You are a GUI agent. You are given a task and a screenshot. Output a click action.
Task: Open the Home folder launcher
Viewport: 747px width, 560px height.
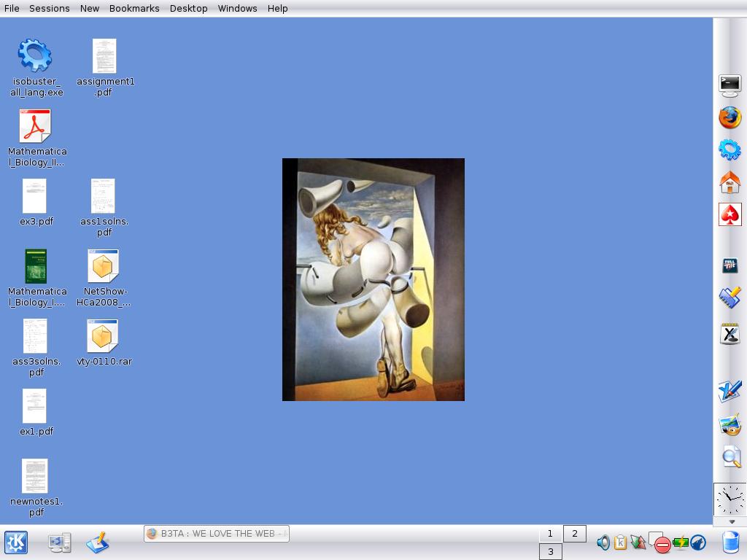[x=729, y=182]
